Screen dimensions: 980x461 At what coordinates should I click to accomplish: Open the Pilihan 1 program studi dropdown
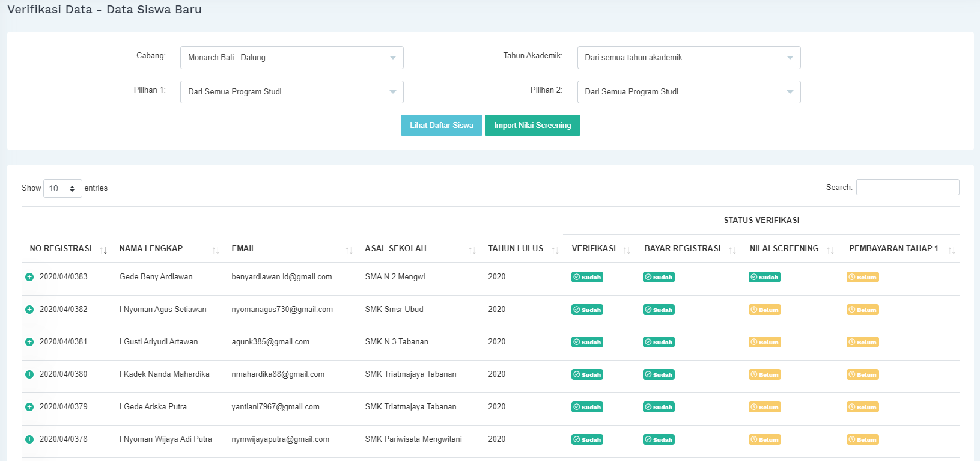291,92
